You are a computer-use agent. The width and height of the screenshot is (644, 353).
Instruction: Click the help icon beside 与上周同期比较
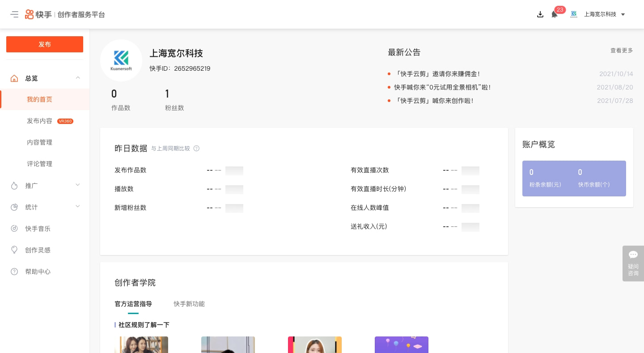pos(196,149)
